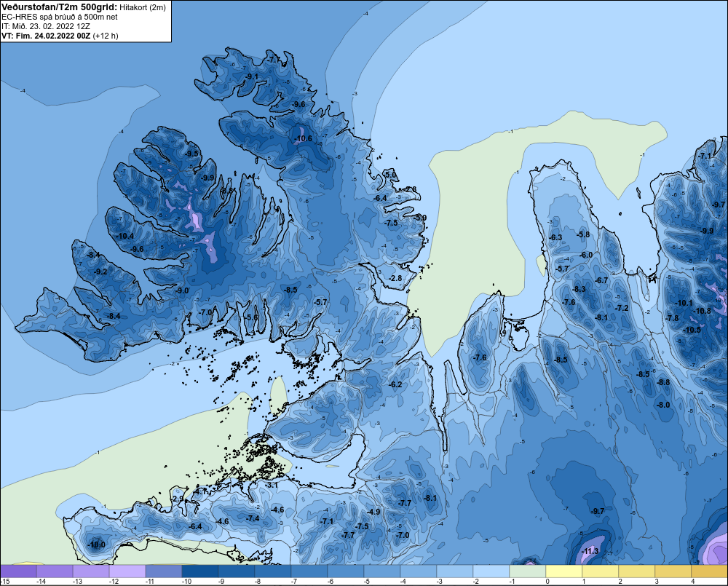
Task: Pick the purple legend swatch between -15 and -14
Action: (18, 571)
